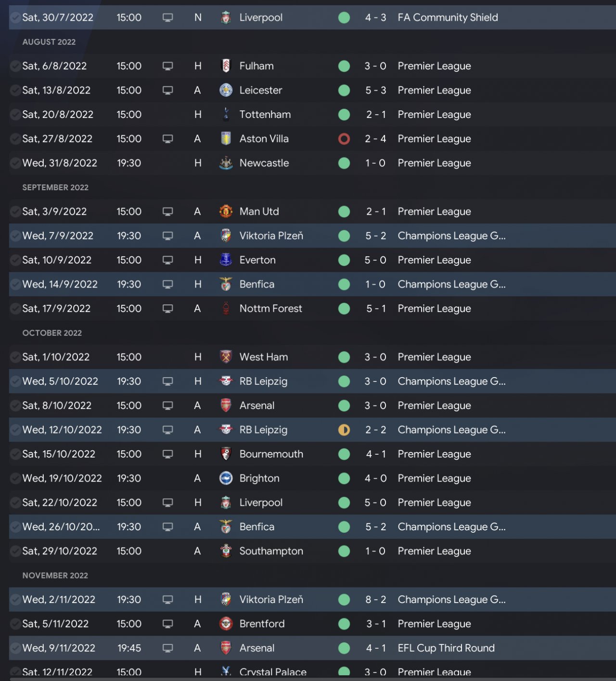616x681 pixels.
Task: Click the Southampton club badge
Action: (x=226, y=551)
